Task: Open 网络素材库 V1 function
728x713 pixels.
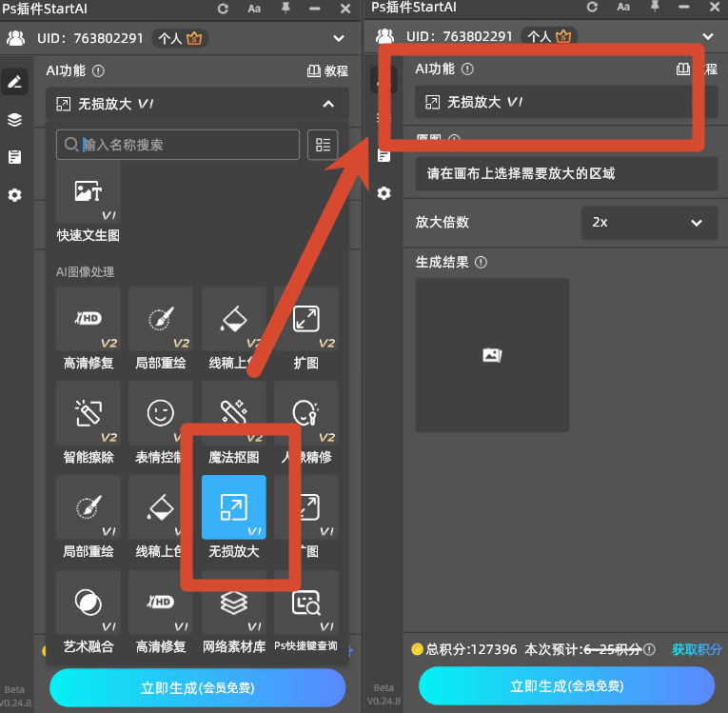Action: click(233, 613)
